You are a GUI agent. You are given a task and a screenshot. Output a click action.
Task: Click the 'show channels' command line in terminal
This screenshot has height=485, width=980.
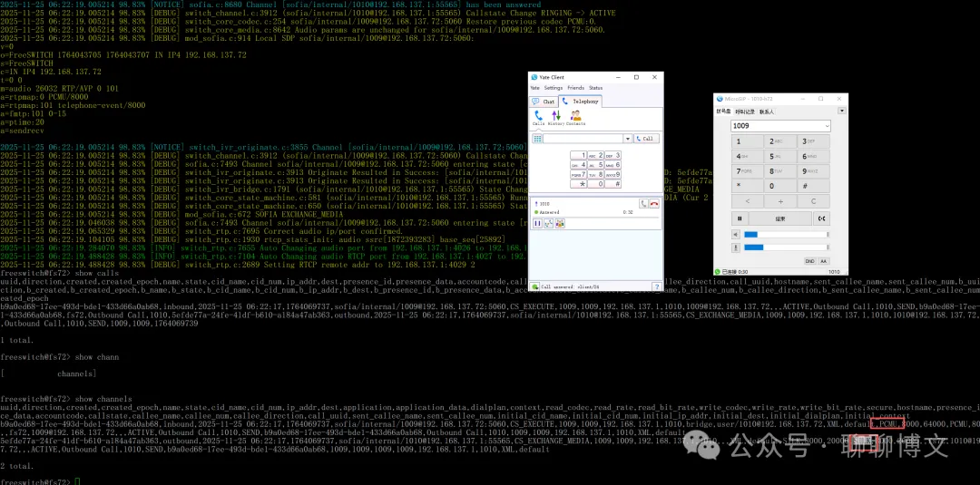coord(66,399)
